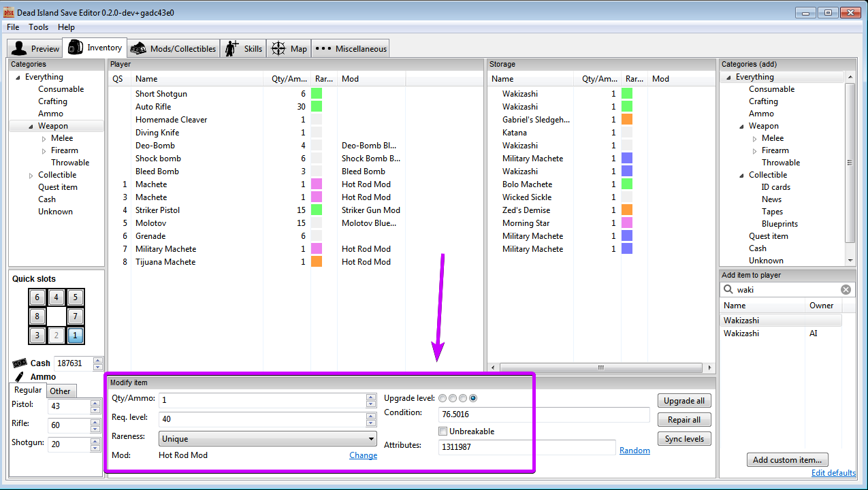
Task: Click the search magnifier icon
Action: [x=728, y=289]
